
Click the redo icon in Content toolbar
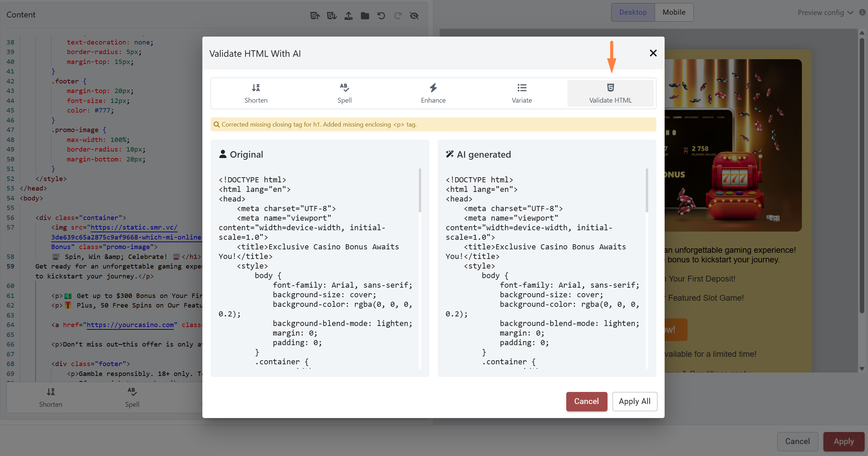(398, 16)
